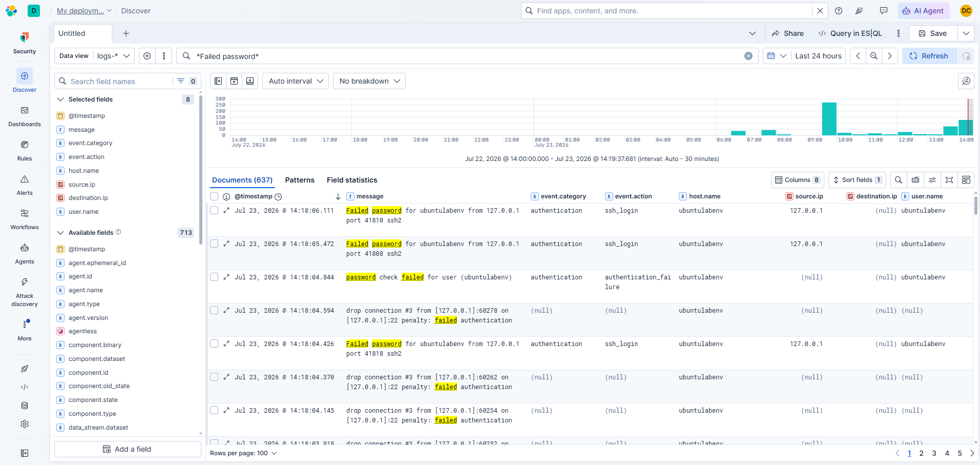980x465 pixels.
Task: Add a new Discover tab
Action: pyautogui.click(x=126, y=33)
